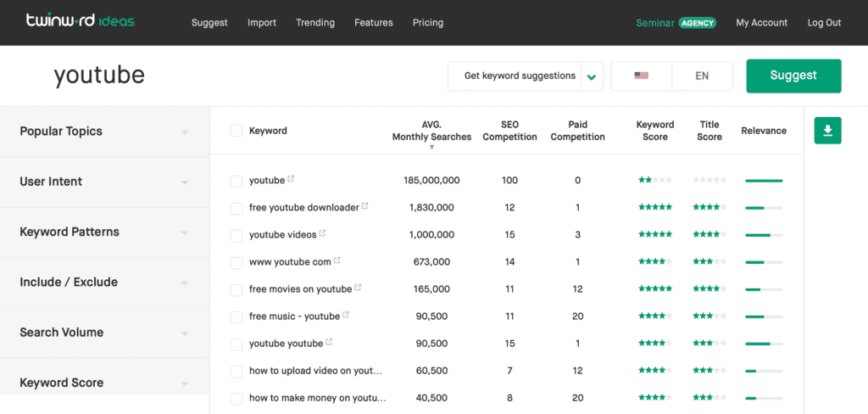Tick the www youtube com checkbox

pyautogui.click(x=236, y=263)
